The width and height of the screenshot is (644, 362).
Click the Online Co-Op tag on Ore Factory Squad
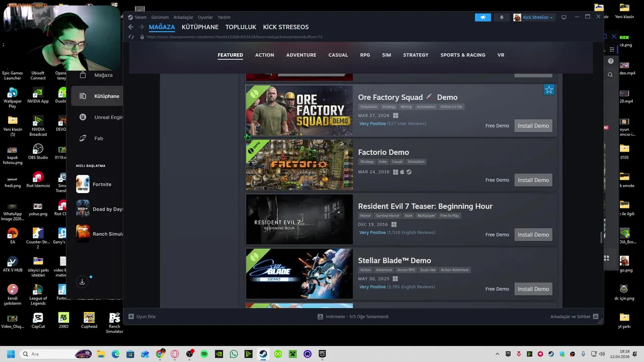[451, 107]
